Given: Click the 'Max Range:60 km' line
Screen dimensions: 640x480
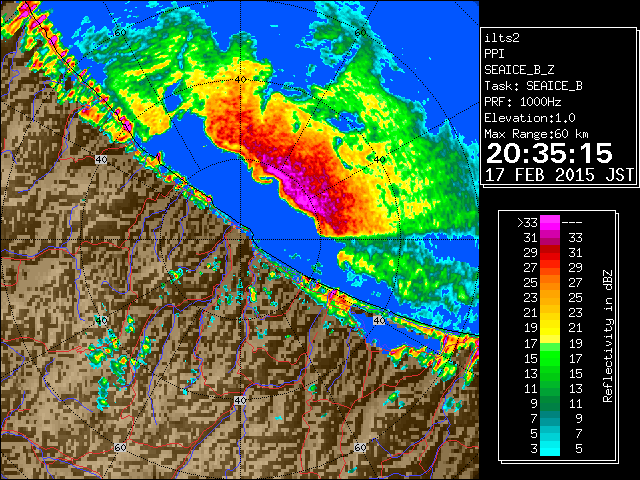Looking at the screenshot, I should point(536,134).
